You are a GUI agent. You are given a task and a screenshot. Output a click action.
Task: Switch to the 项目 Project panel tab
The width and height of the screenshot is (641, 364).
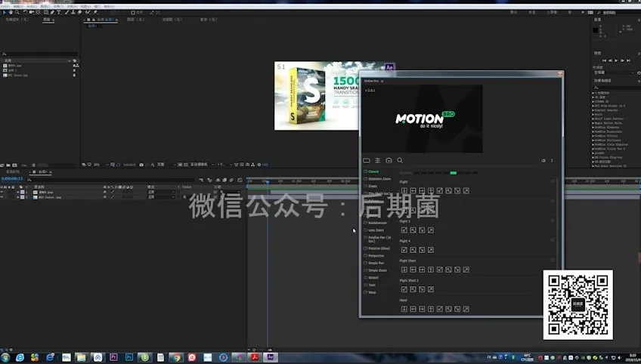(46, 19)
